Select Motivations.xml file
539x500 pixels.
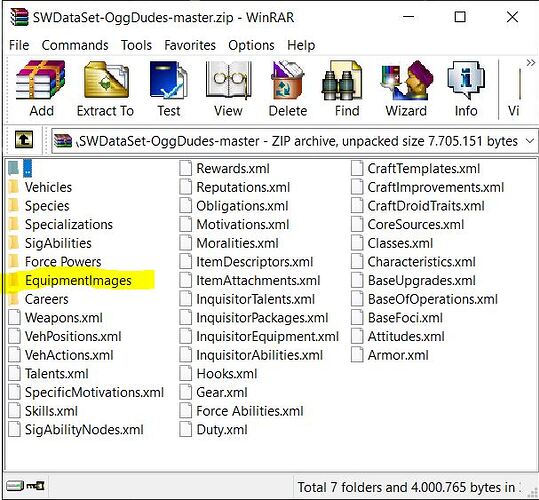coord(234,224)
